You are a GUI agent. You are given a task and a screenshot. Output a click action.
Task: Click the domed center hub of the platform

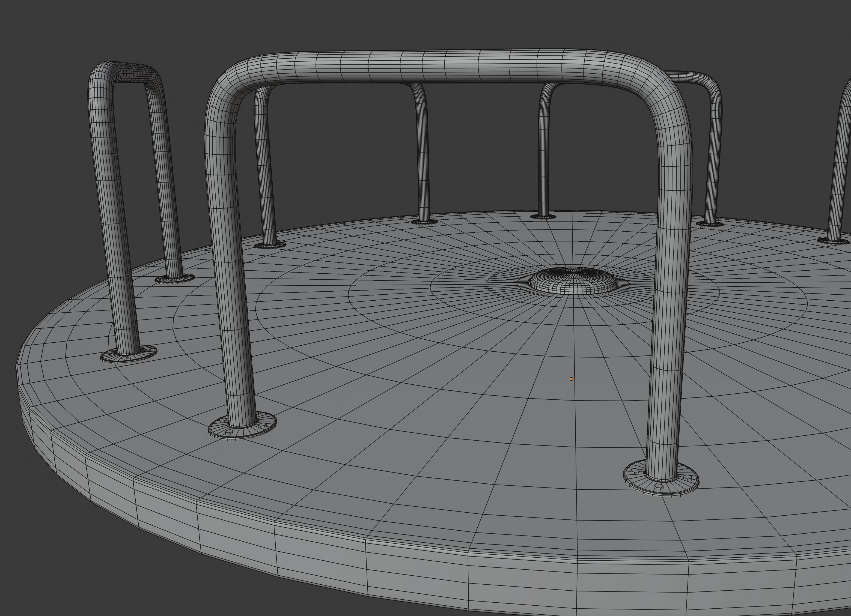point(573,281)
